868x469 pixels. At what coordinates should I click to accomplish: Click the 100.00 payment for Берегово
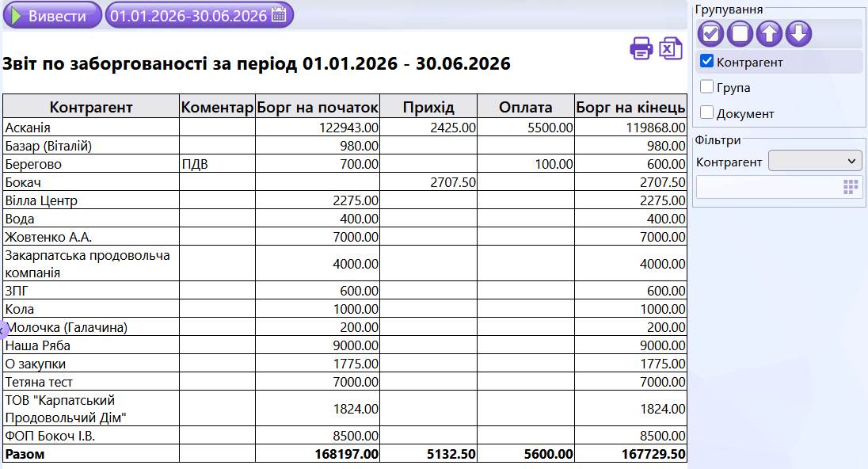point(554,164)
